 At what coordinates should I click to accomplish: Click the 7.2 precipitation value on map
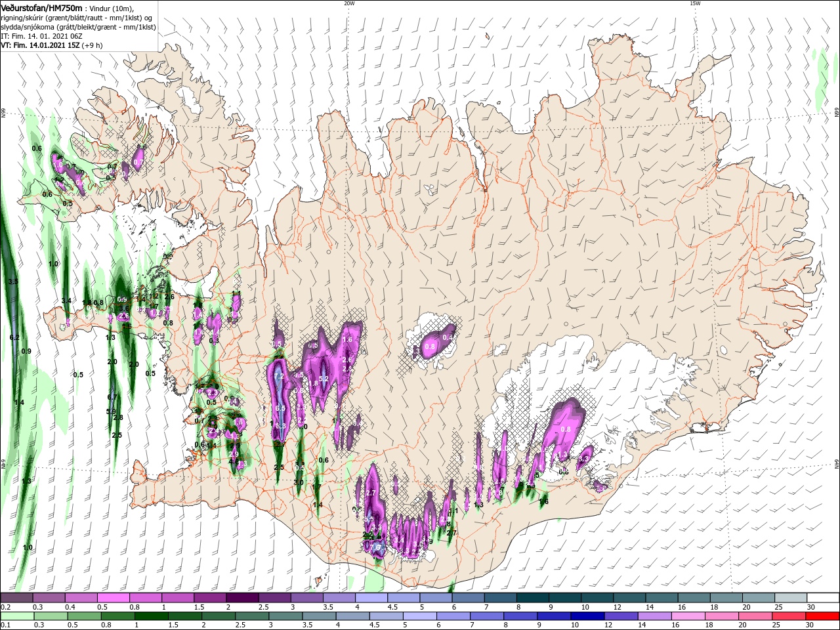[x=279, y=377]
